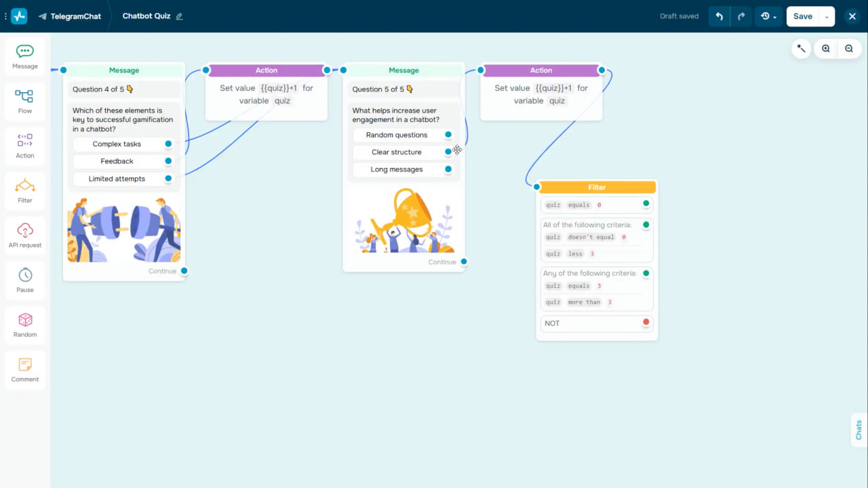Click All of the following criteria connector
868x488 pixels.
coord(646,224)
